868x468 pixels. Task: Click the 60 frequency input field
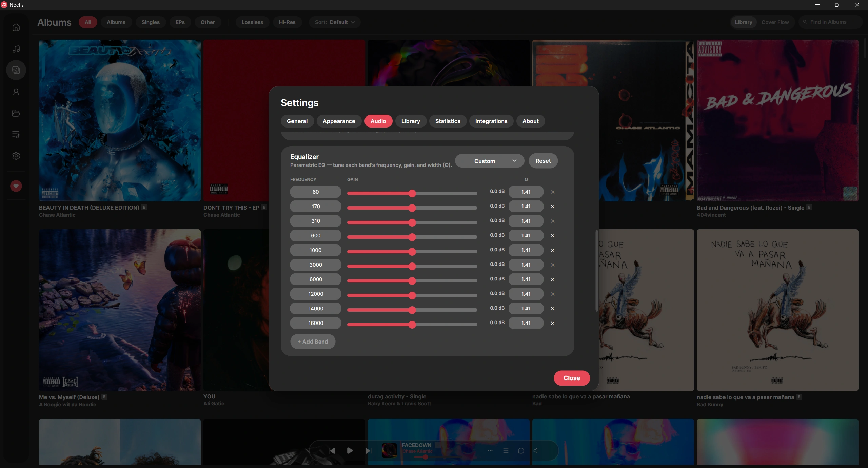pyautogui.click(x=316, y=192)
